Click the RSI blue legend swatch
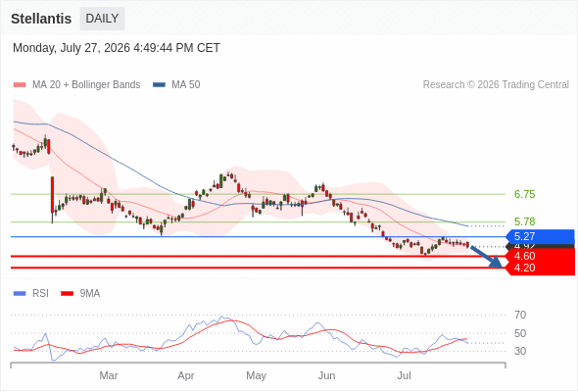Image resolution: width=578 pixels, height=392 pixels. [20, 294]
